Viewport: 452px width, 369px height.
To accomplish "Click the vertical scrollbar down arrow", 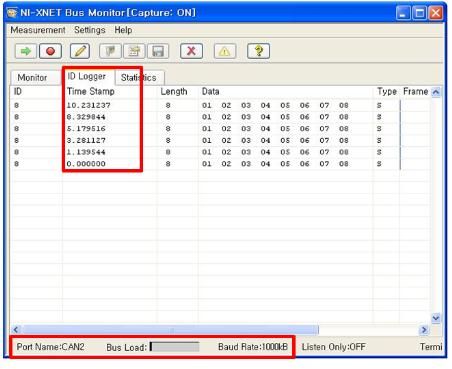I will pyautogui.click(x=436, y=318).
